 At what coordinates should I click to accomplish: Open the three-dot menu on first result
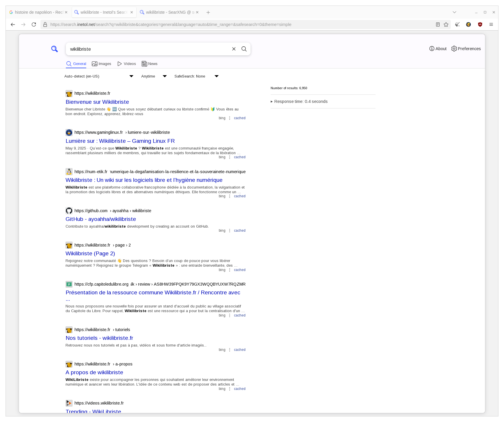[230, 118]
